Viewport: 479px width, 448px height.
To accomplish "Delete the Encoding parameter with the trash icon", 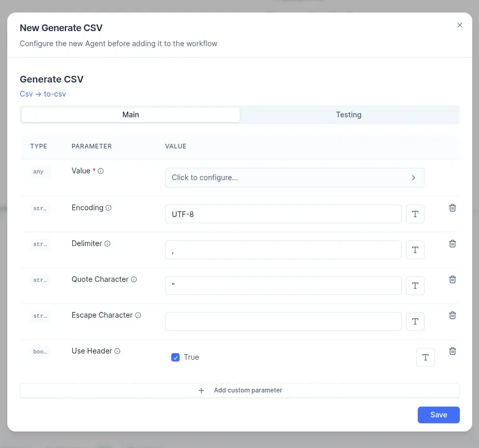I will coord(452,207).
